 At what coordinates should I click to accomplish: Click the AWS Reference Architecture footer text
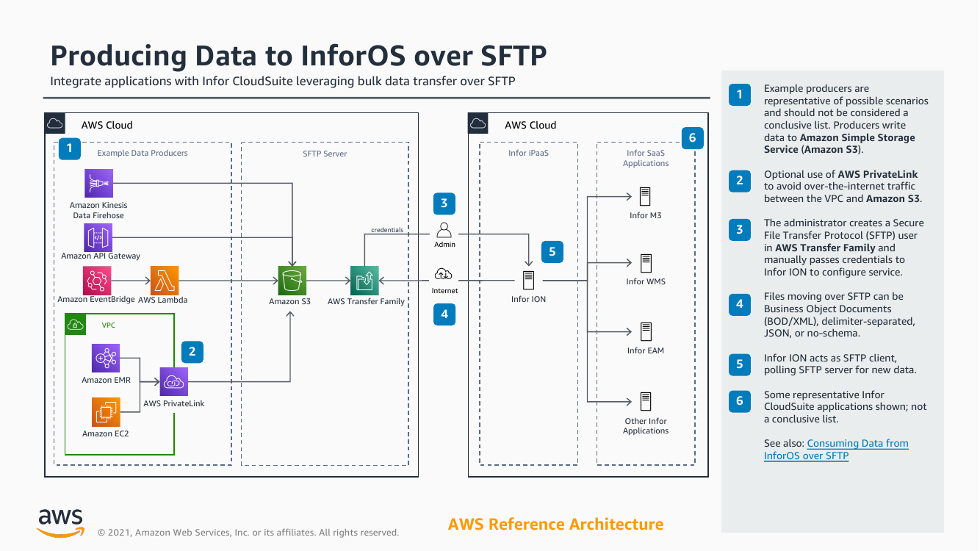click(555, 524)
